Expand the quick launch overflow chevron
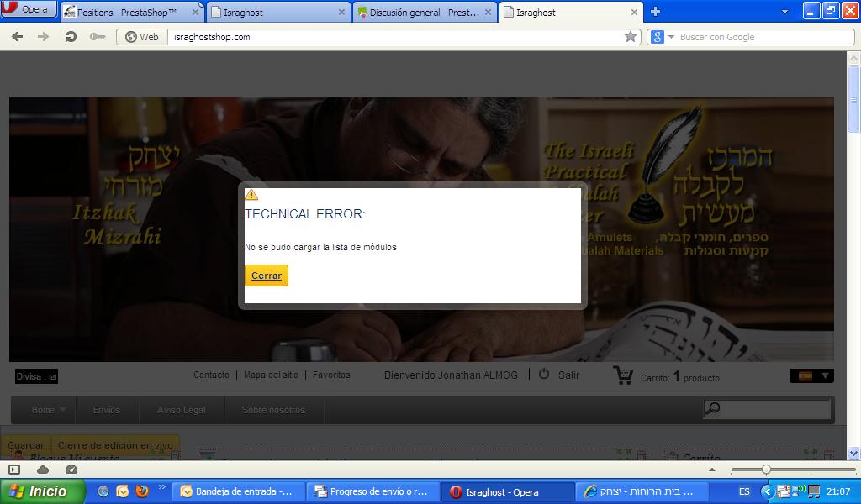This screenshot has width=861, height=504. (x=162, y=487)
